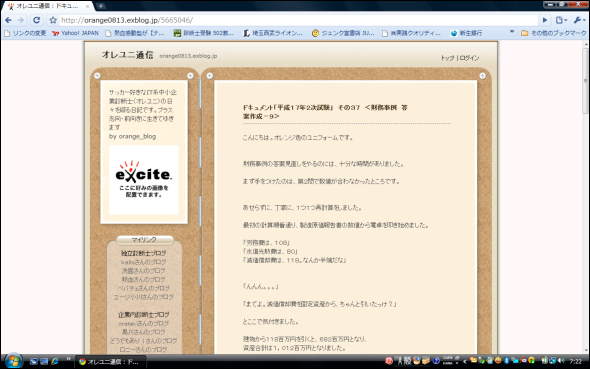Click the page's vertical scrollbar thumb
This screenshot has height=369, width=590.
coord(585,81)
